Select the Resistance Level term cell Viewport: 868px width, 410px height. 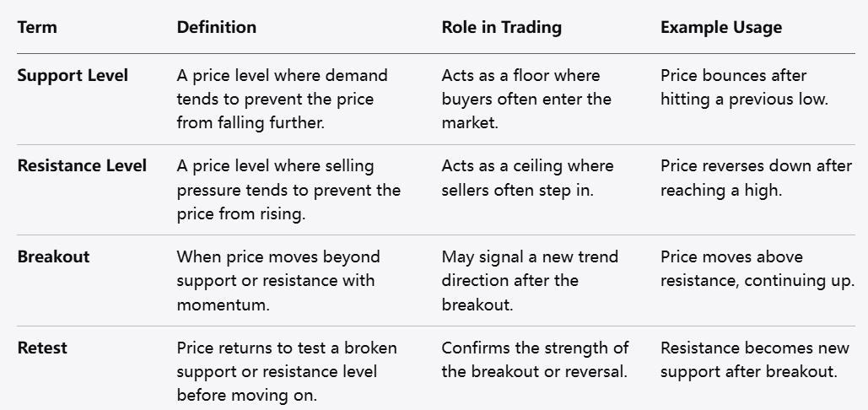82,165
